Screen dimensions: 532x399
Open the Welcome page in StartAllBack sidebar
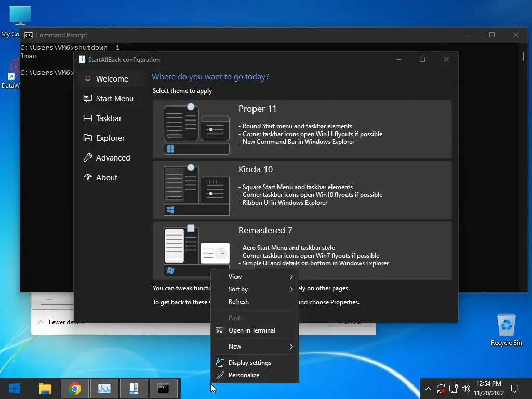click(110, 79)
